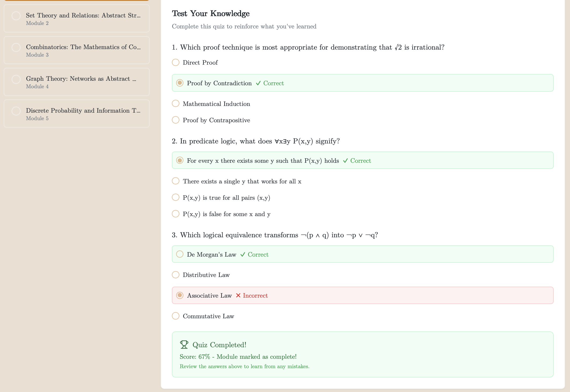
Task: Click the trophy icon beside Quiz Completed
Action: (x=184, y=345)
